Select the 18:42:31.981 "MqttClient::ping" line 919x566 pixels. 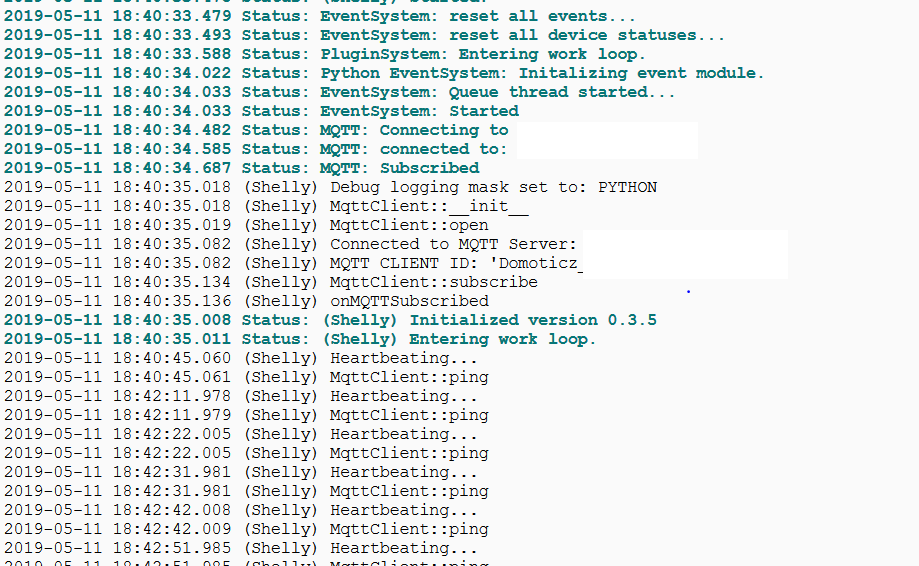click(246, 491)
